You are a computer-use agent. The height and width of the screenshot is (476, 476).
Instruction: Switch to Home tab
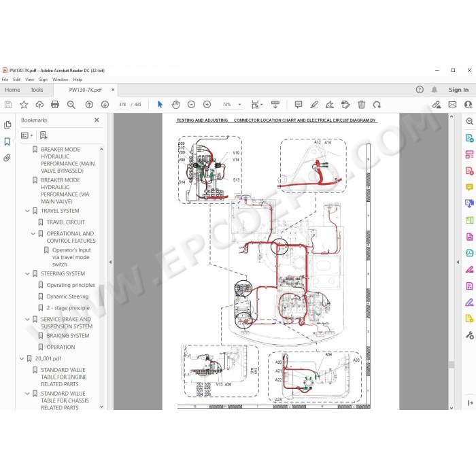click(12, 90)
